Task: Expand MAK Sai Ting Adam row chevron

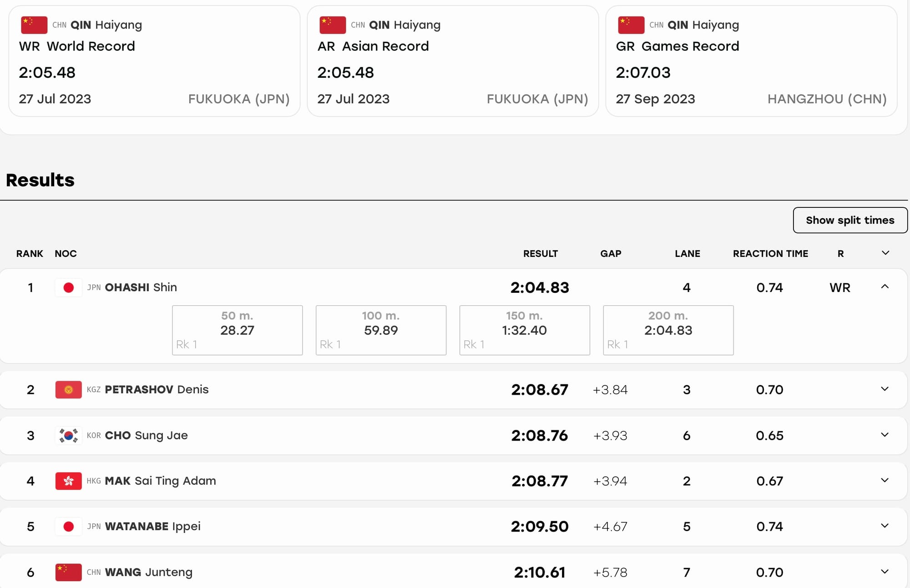Action: click(885, 481)
